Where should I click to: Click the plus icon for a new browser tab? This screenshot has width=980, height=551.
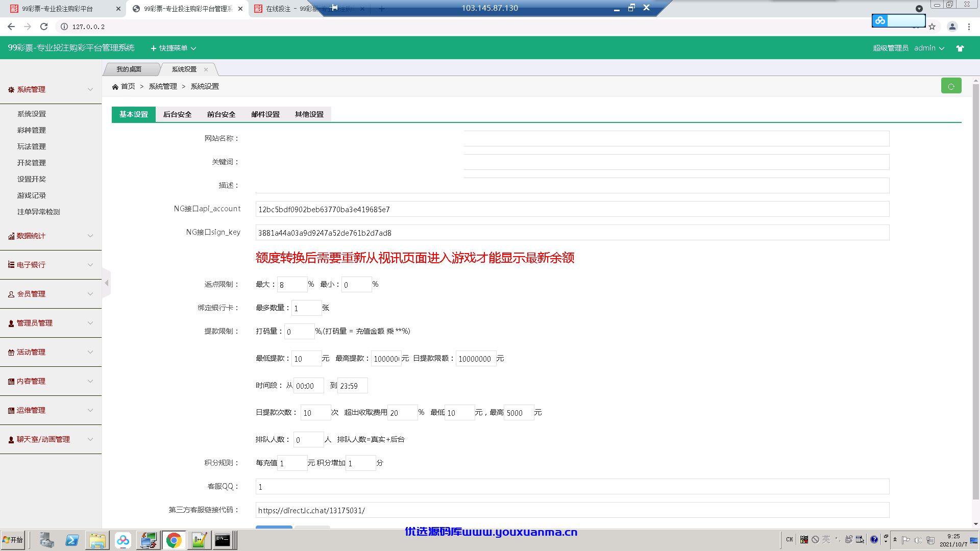382,9
